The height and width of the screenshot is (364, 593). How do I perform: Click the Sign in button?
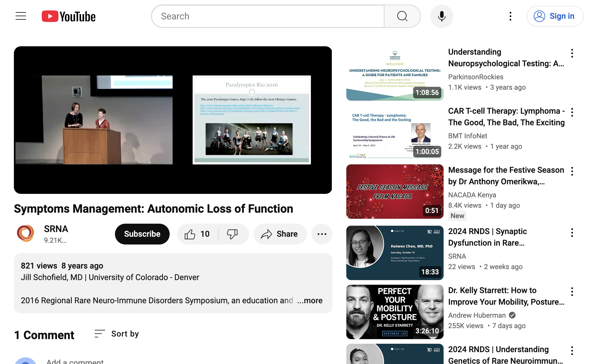[x=555, y=16]
